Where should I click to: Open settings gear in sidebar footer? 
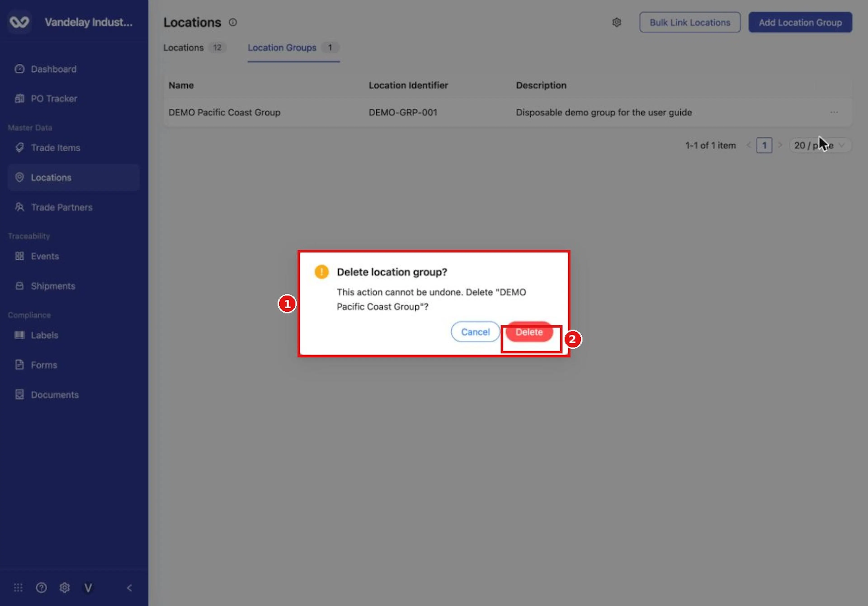[x=65, y=588]
